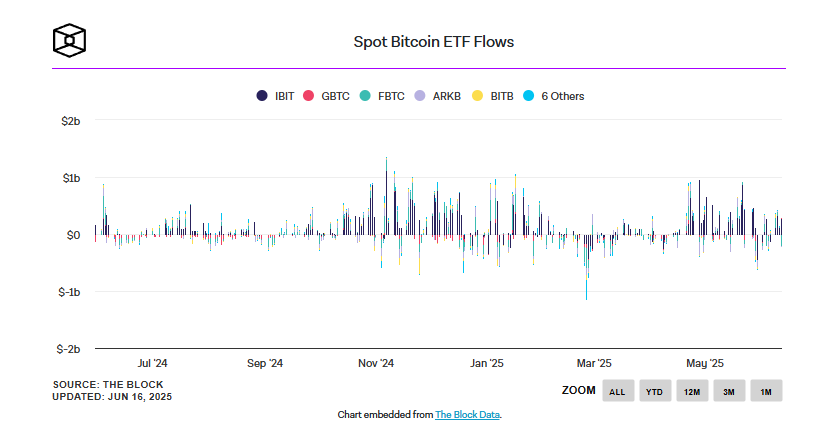Select the 12M zoom range
The image size is (818, 447).
691,391
